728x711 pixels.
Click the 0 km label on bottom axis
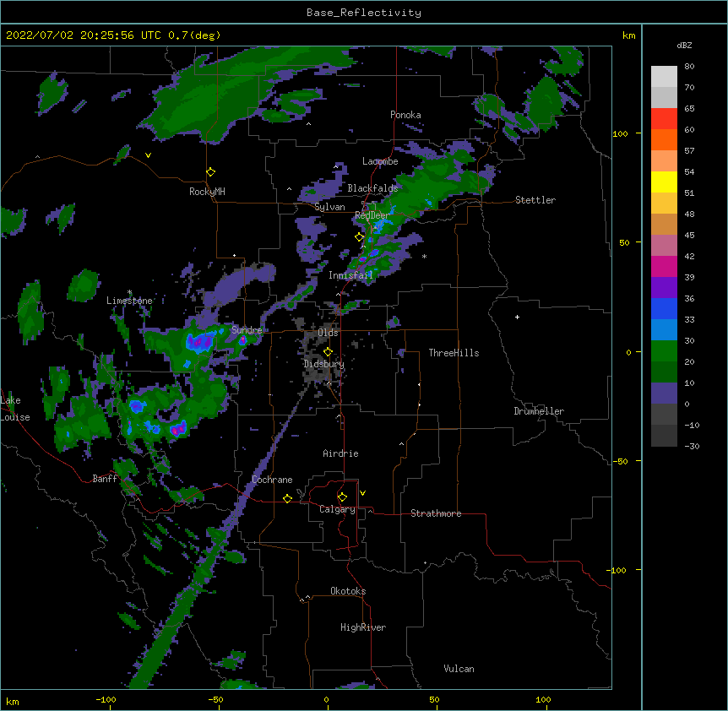(326, 699)
